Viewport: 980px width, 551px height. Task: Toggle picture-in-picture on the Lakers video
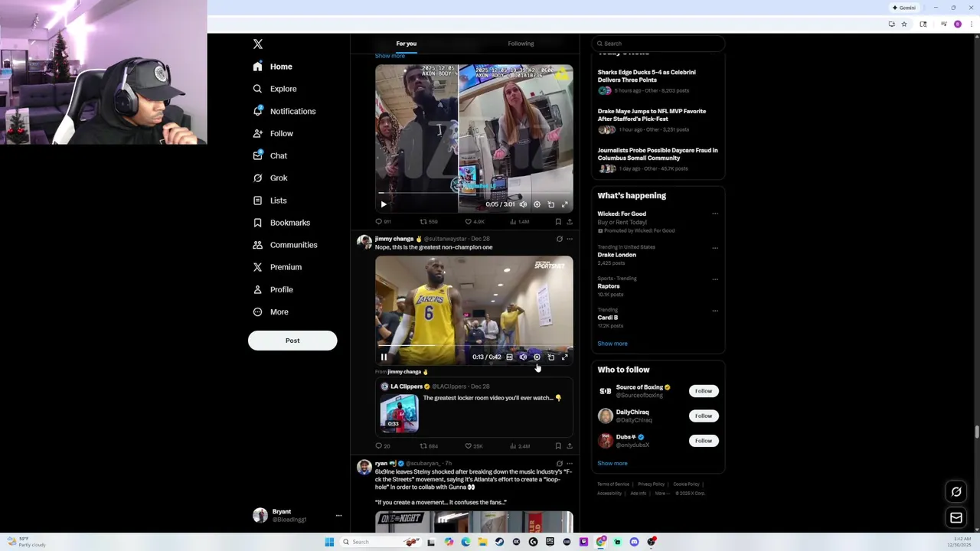[550, 357]
